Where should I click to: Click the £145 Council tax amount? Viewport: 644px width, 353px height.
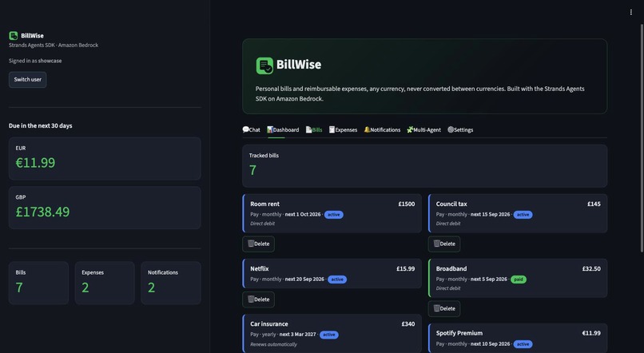pyautogui.click(x=594, y=204)
